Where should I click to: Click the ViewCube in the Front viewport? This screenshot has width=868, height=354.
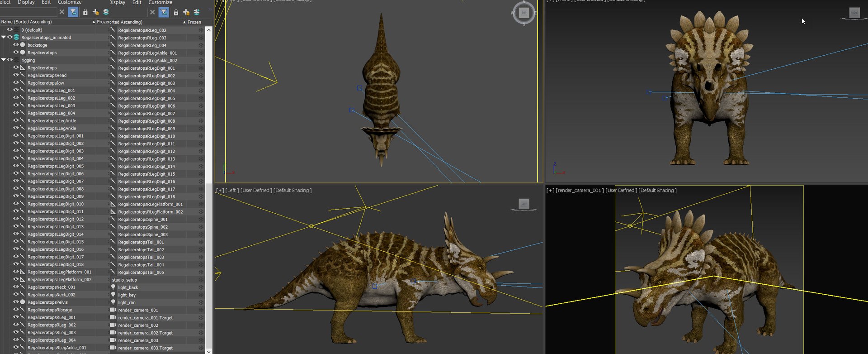click(x=854, y=13)
